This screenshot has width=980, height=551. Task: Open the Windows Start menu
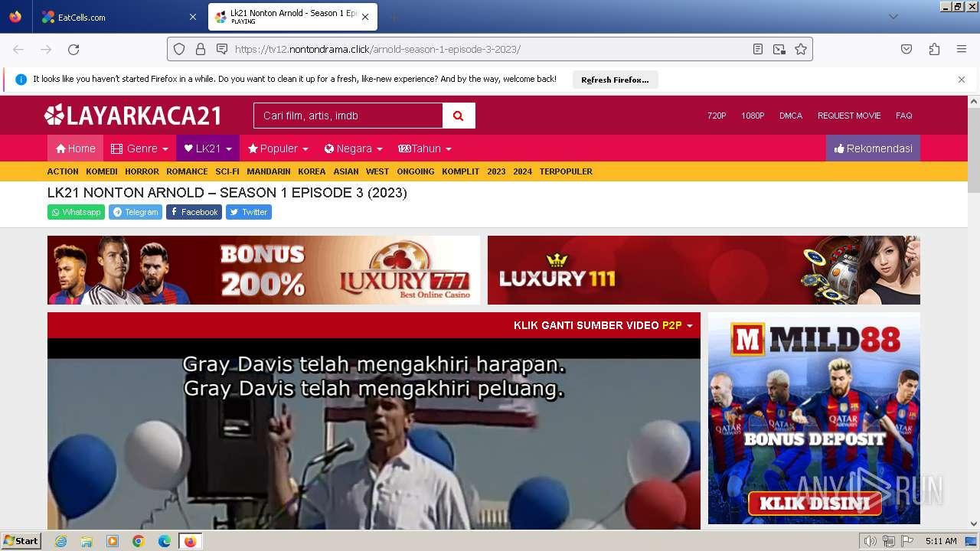tap(21, 541)
